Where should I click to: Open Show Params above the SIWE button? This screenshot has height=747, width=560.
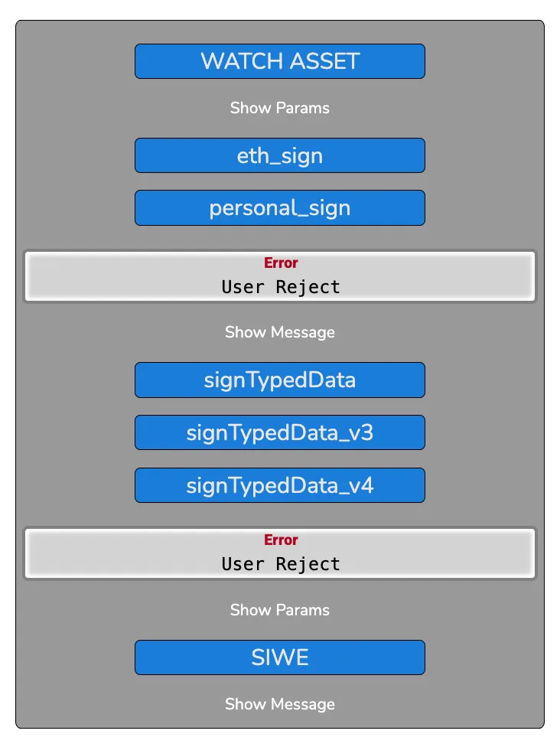pyautogui.click(x=279, y=610)
